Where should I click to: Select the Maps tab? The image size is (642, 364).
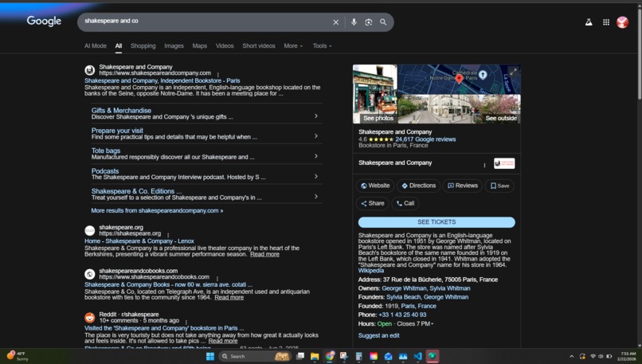200,46
